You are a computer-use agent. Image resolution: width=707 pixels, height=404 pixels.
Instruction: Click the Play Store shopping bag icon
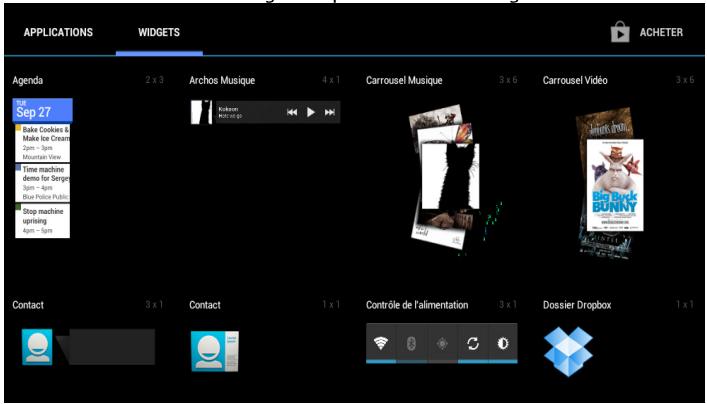pyautogui.click(x=620, y=32)
